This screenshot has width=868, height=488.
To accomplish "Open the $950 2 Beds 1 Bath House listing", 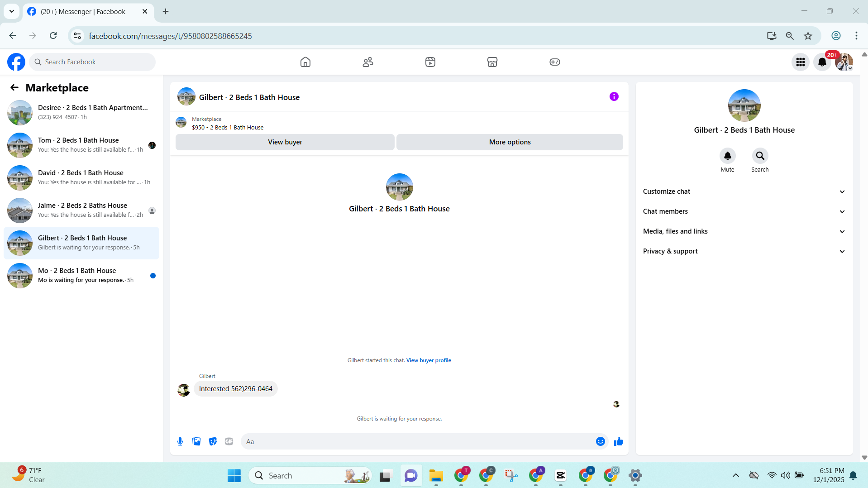I will [228, 128].
